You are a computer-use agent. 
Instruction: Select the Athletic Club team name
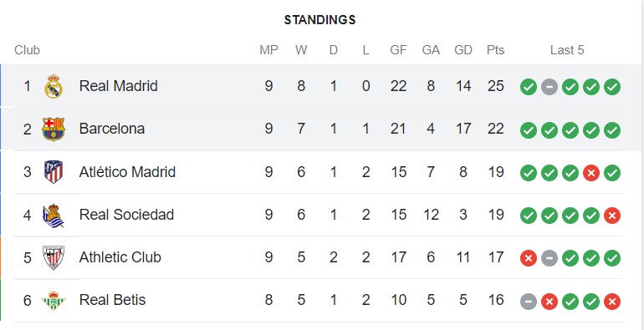pyautogui.click(x=120, y=257)
